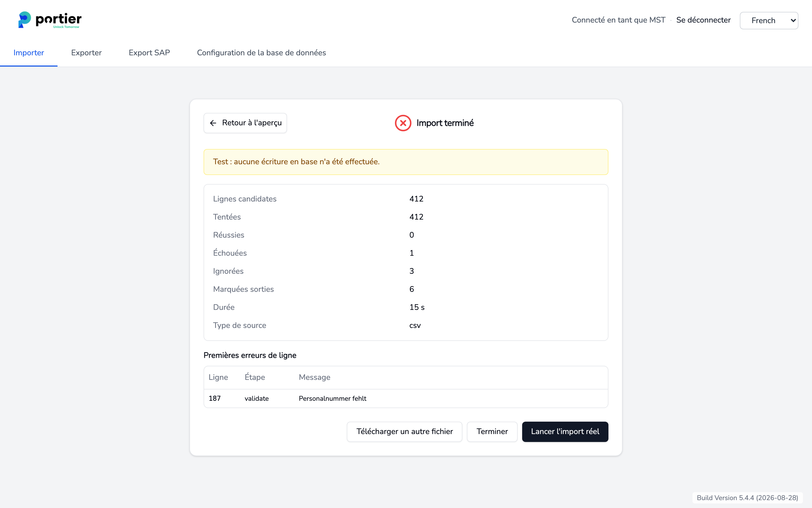This screenshot has height=508, width=812.
Task: Click the Ligne column header
Action: coord(218,377)
